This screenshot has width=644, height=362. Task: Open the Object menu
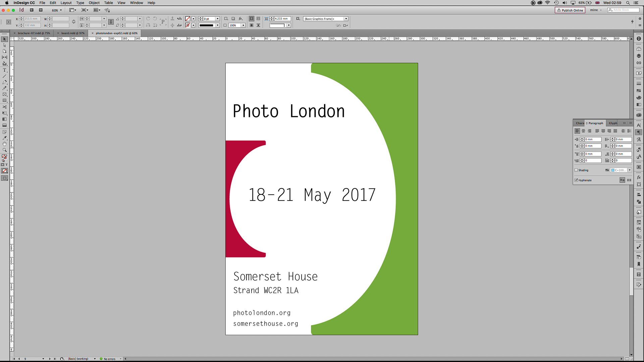[94, 3]
